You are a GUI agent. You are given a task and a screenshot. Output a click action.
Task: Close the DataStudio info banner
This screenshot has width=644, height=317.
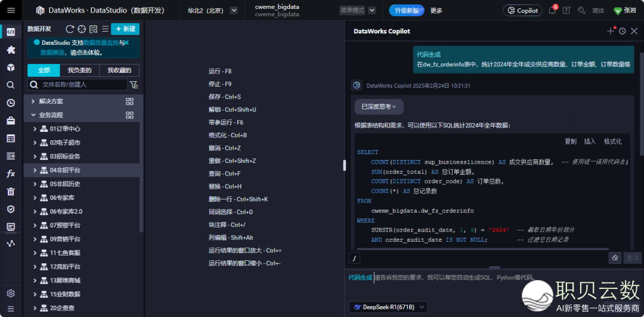click(126, 42)
